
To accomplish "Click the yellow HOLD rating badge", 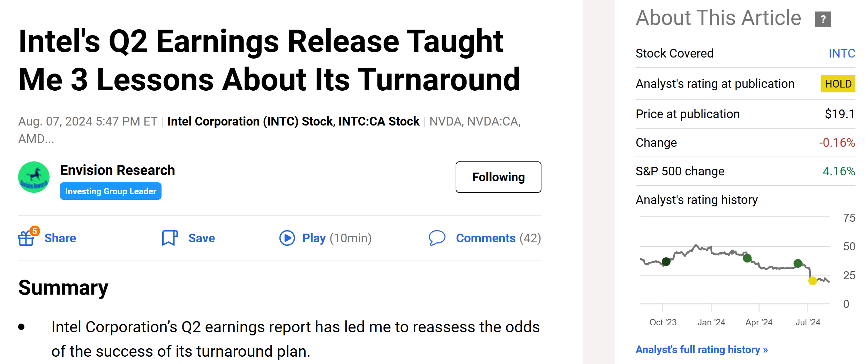I will point(838,84).
